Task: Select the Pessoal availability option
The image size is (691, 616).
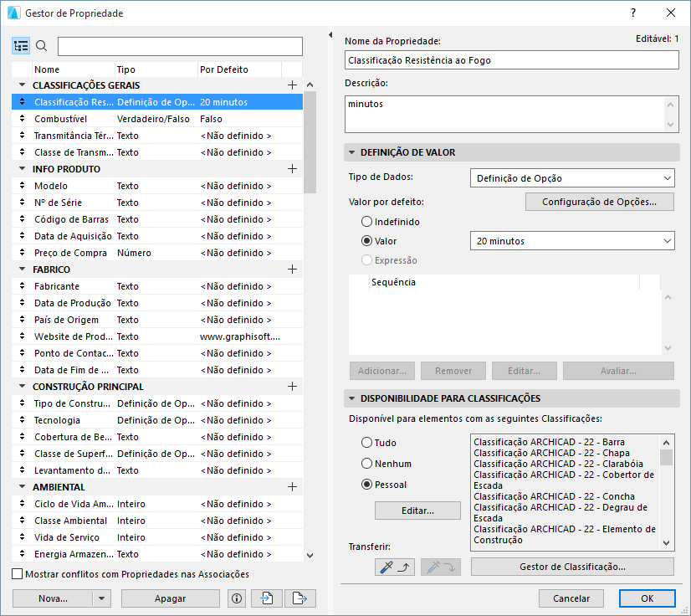Action: click(x=366, y=484)
